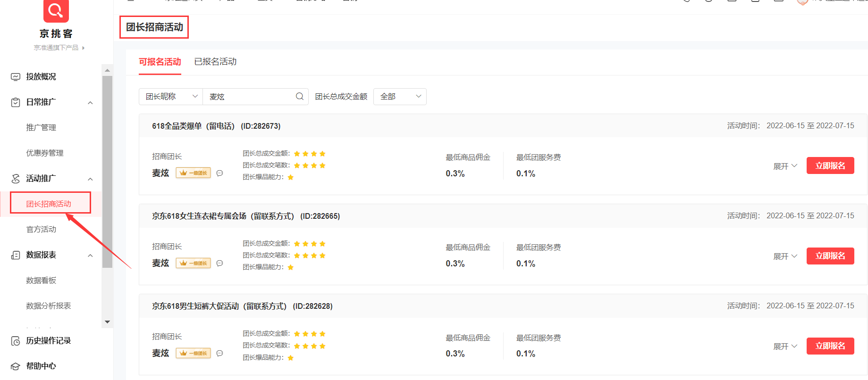Click the 数据报表 report icon
The image size is (868, 380).
pyautogui.click(x=16, y=255)
